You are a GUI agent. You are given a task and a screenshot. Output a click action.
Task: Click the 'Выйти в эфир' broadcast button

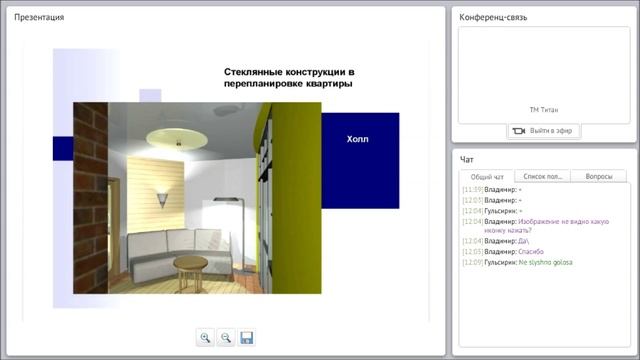[544, 131]
